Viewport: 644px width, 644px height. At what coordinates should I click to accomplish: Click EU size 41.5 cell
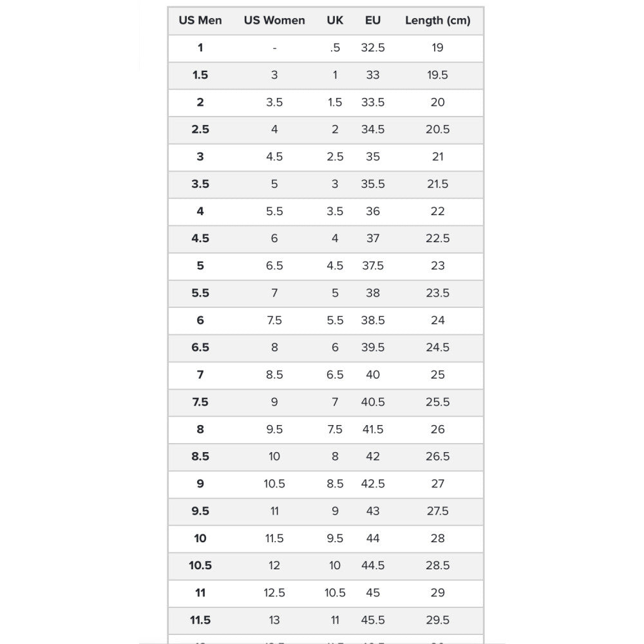373,430
